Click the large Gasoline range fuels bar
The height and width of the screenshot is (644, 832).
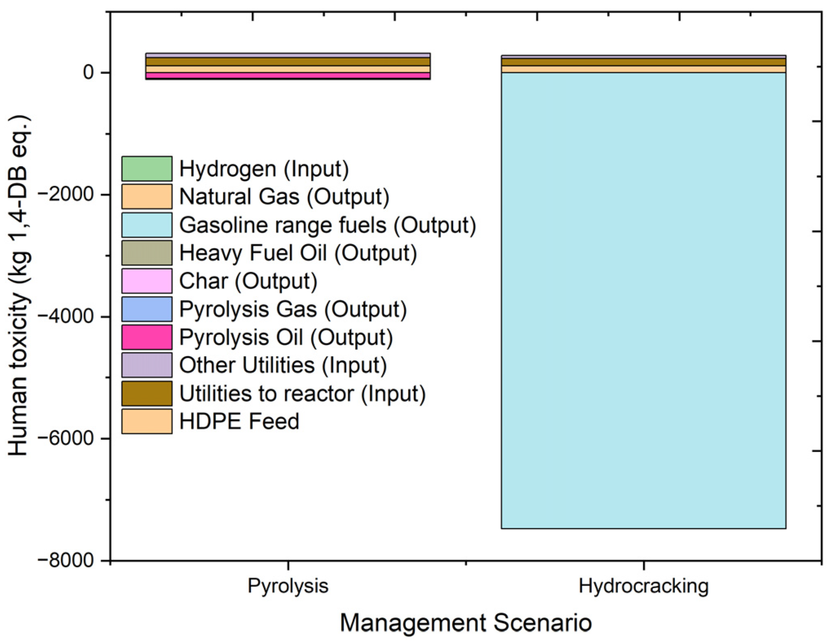click(x=643, y=300)
